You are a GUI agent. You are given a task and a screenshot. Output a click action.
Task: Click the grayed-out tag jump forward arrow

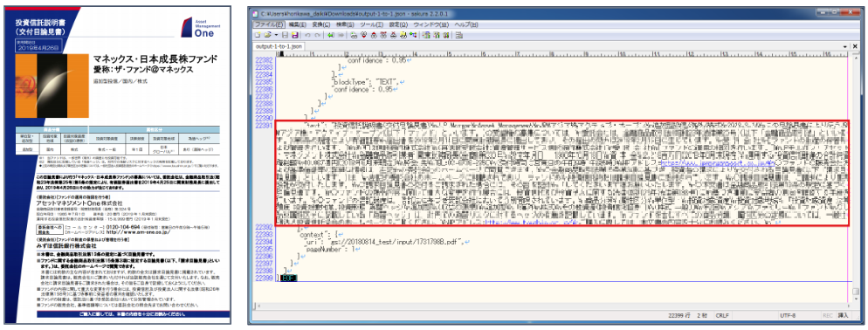point(341,35)
